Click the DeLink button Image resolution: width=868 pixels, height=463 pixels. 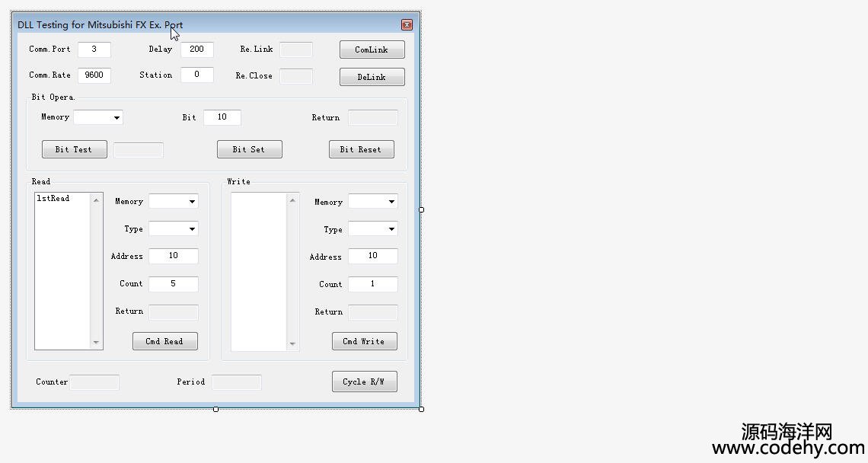tap(372, 77)
